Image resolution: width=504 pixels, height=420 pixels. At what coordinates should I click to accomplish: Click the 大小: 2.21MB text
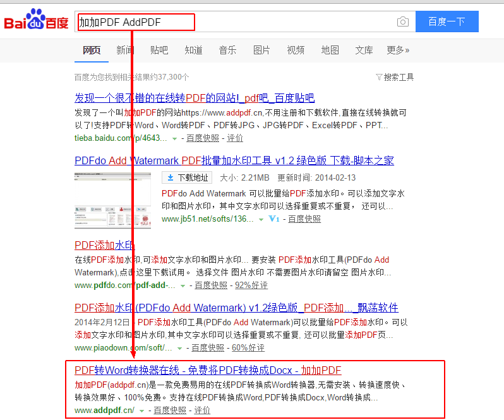pyautogui.click(x=244, y=177)
